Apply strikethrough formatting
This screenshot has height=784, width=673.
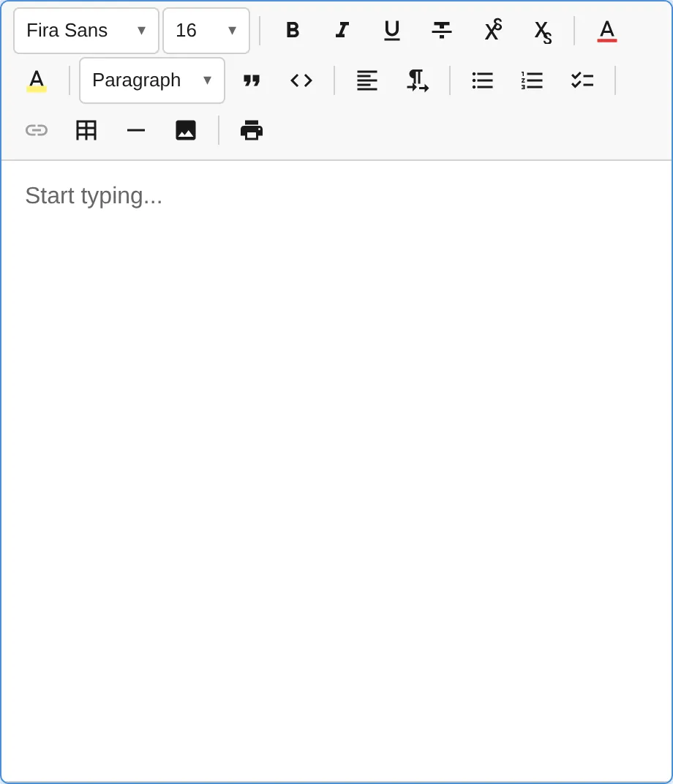tap(441, 31)
